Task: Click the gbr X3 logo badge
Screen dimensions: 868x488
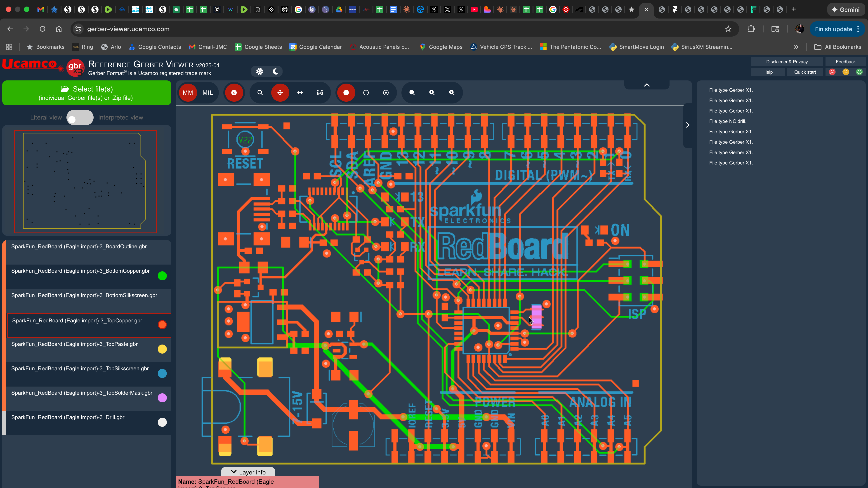Action: tap(75, 68)
